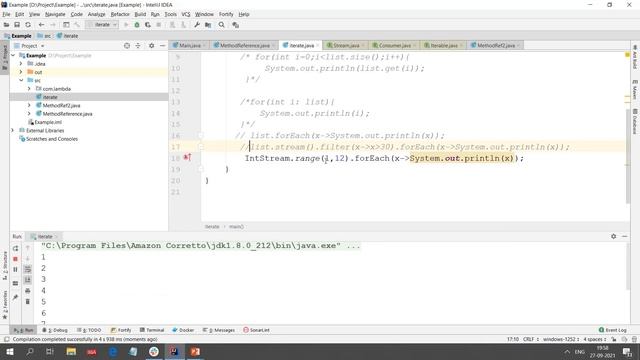The width and height of the screenshot is (640, 360).
Task: Expand the .idea folder
Action: click(21, 64)
